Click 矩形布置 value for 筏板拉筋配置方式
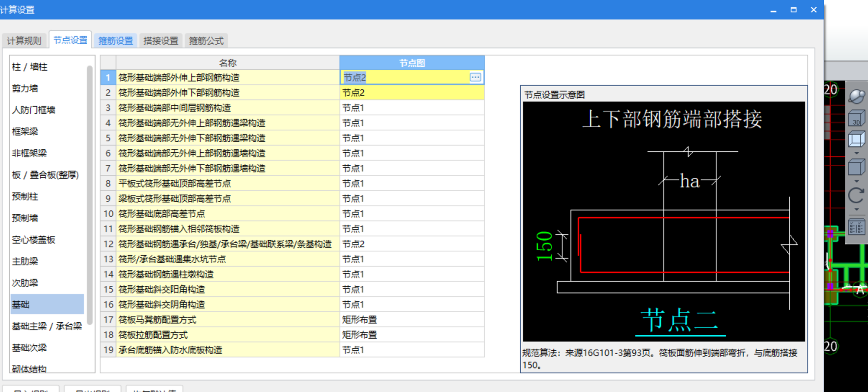This screenshot has width=868, height=392. tap(412, 335)
